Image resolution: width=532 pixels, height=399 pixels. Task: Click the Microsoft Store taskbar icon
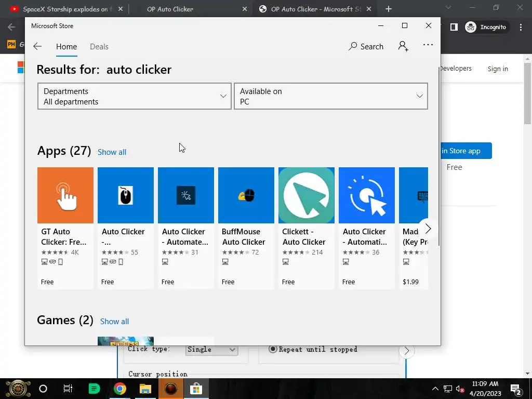[x=196, y=389]
